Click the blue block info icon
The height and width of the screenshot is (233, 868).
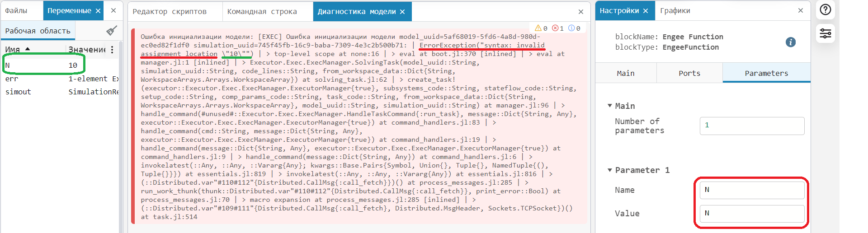click(x=790, y=42)
